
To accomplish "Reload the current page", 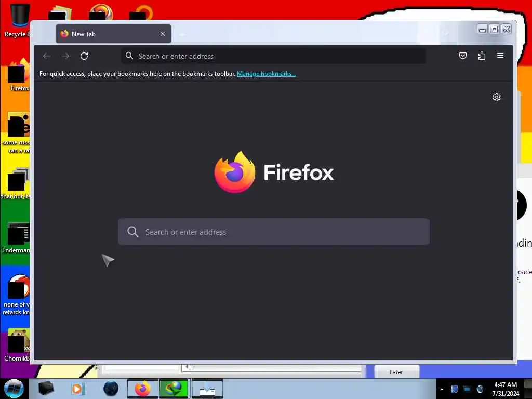I will 84,56.
